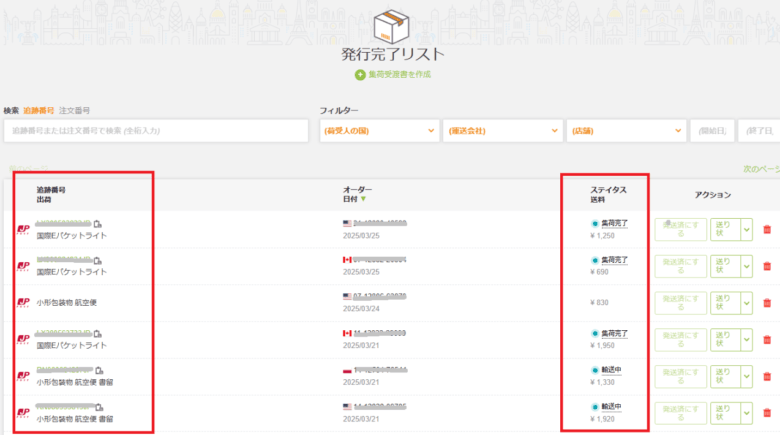
Task: Click the package box icon above 発行完了リスト
Action: tap(391, 27)
